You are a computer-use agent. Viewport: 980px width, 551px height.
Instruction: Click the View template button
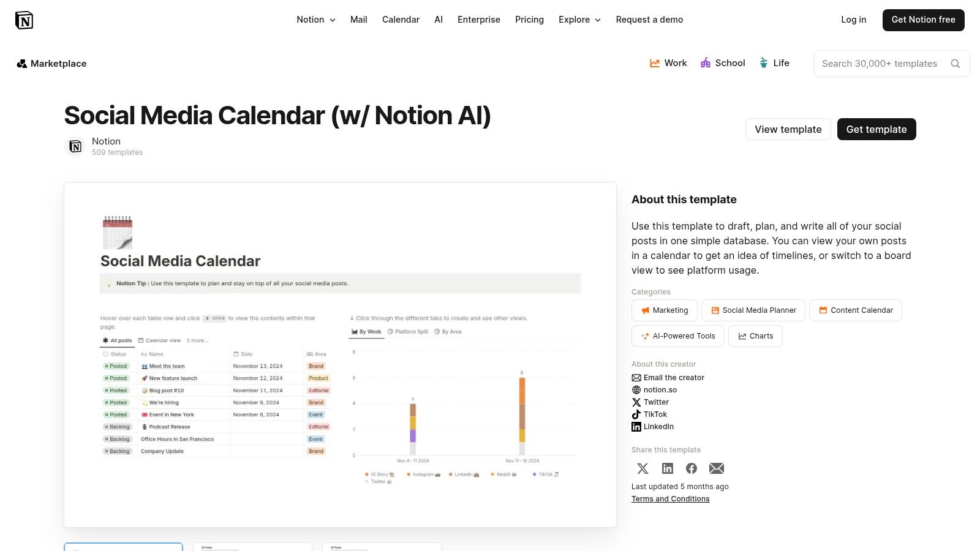[x=788, y=129]
